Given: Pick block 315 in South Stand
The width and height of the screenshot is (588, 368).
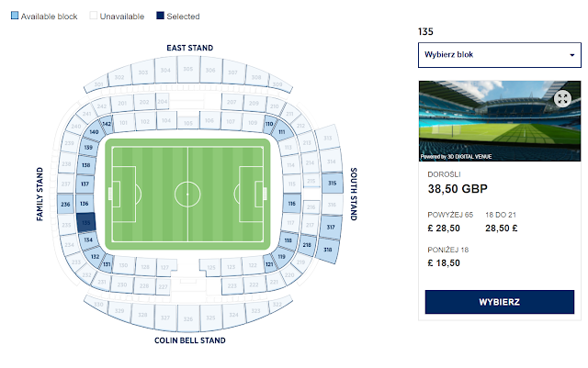Looking at the screenshot, I should (x=332, y=184).
